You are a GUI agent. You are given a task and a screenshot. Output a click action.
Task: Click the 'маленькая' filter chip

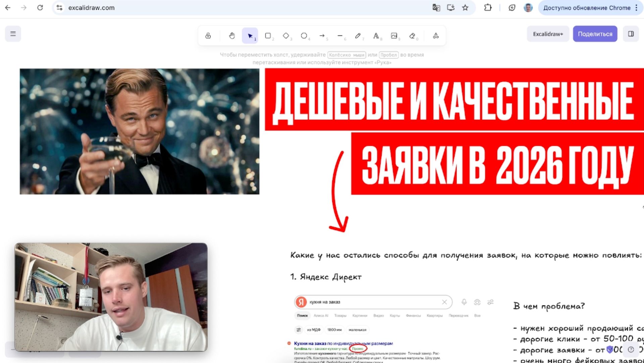357,330
